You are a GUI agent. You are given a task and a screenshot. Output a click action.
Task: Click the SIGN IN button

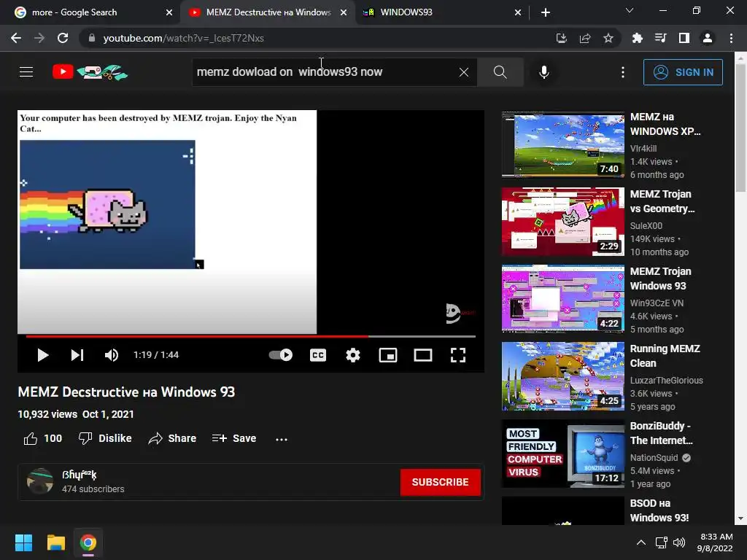click(x=683, y=72)
